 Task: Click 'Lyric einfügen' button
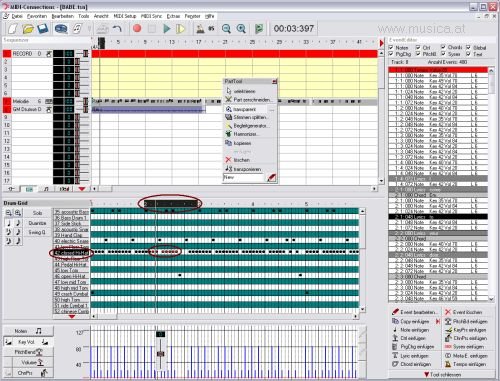click(411, 356)
